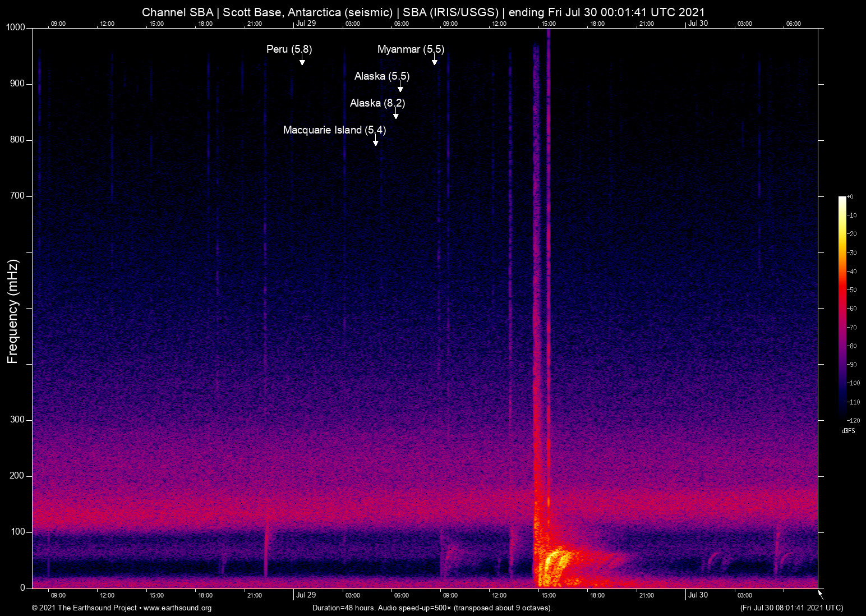Click the arrow under the Alaska (8.2) label
Screen dimensions: 866x616
click(x=396, y=114)
